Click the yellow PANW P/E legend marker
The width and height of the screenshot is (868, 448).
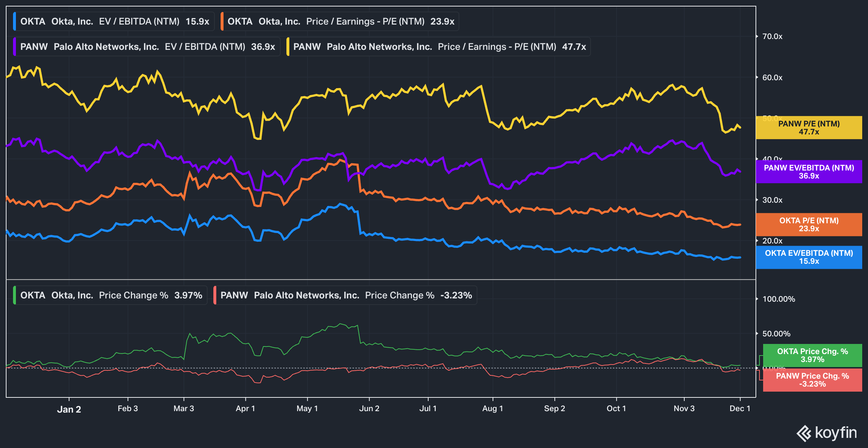[x=288, y=46]
